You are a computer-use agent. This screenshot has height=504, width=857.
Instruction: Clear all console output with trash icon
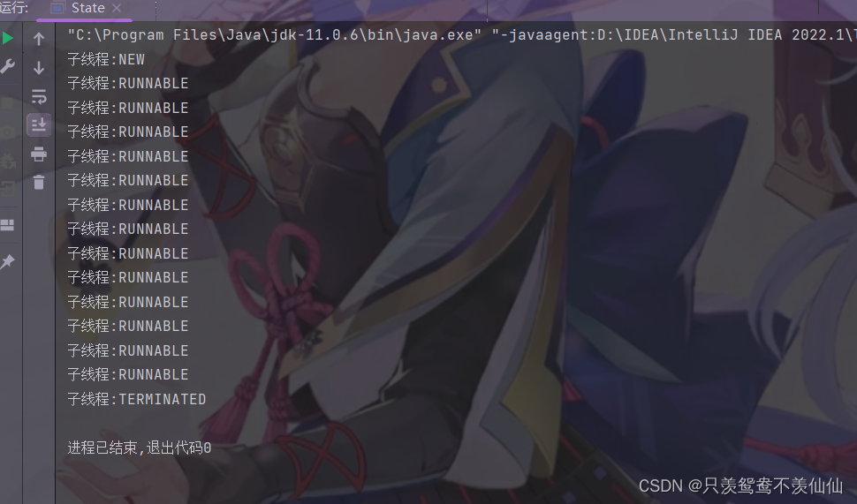[x=39, y=182]
